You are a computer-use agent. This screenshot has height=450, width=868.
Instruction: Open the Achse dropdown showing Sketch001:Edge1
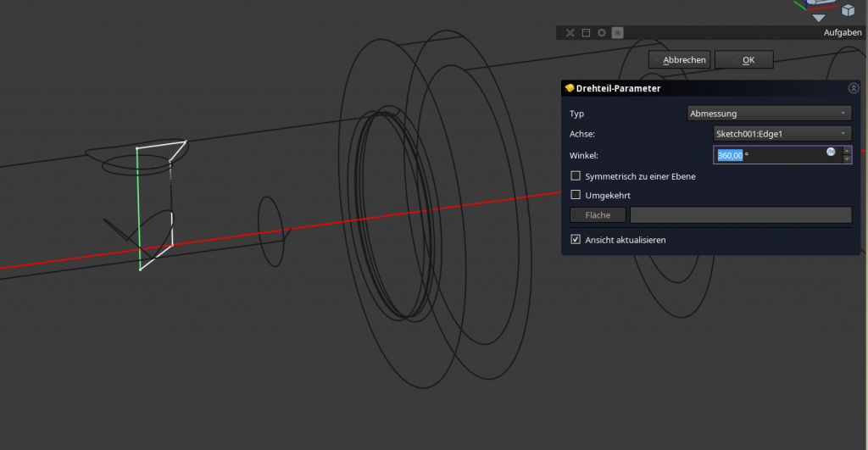pos(782,133)
